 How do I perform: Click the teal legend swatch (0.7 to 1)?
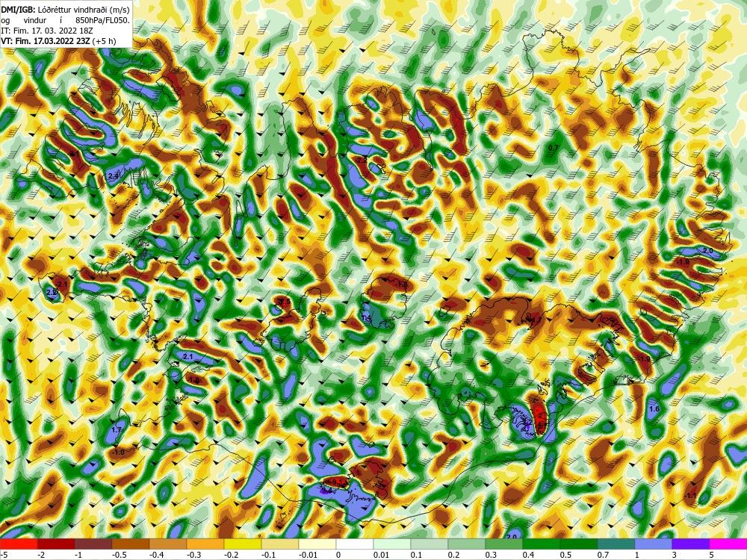616,544
